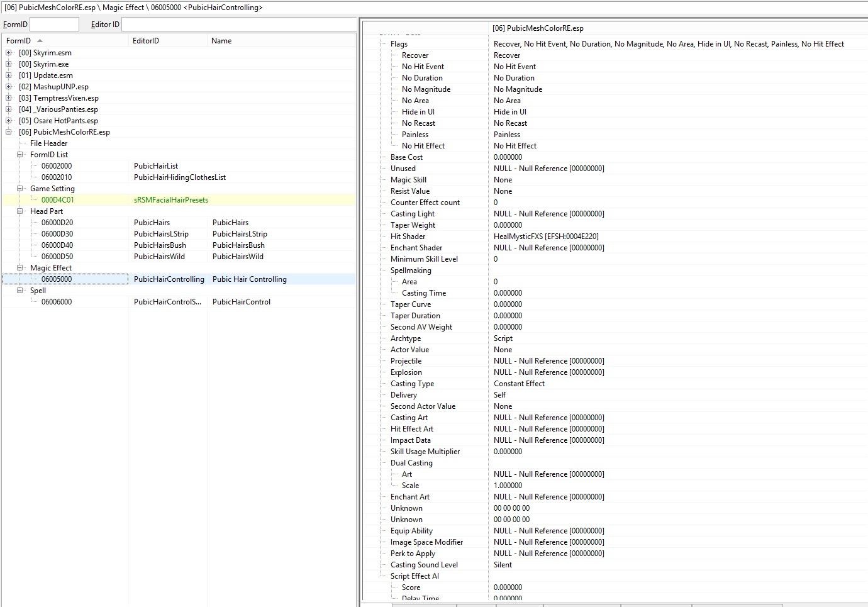868x607 pixels.
Task: Expand the [00] Skyrim.esm plugin node
Action: tap(9, 53)
